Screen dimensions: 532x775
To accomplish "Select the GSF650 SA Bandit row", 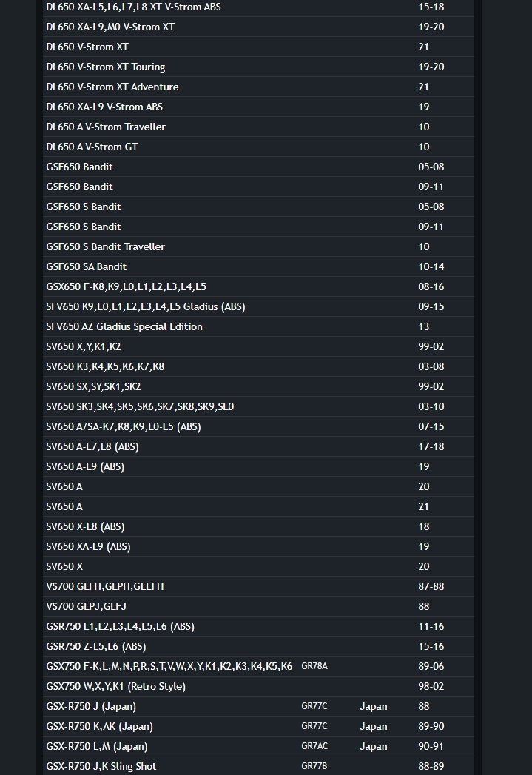I will pyautogui.click(x=258, y=266).
